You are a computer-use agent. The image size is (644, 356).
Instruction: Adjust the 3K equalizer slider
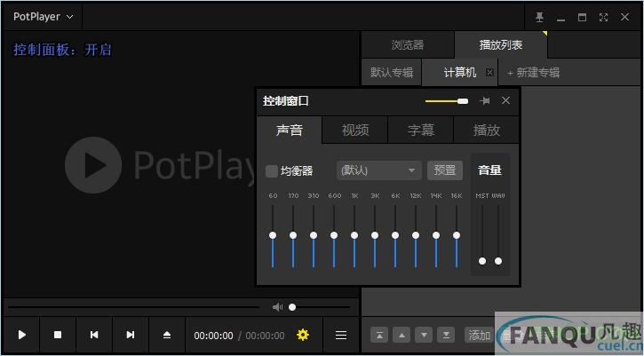[x=375, y=235]
